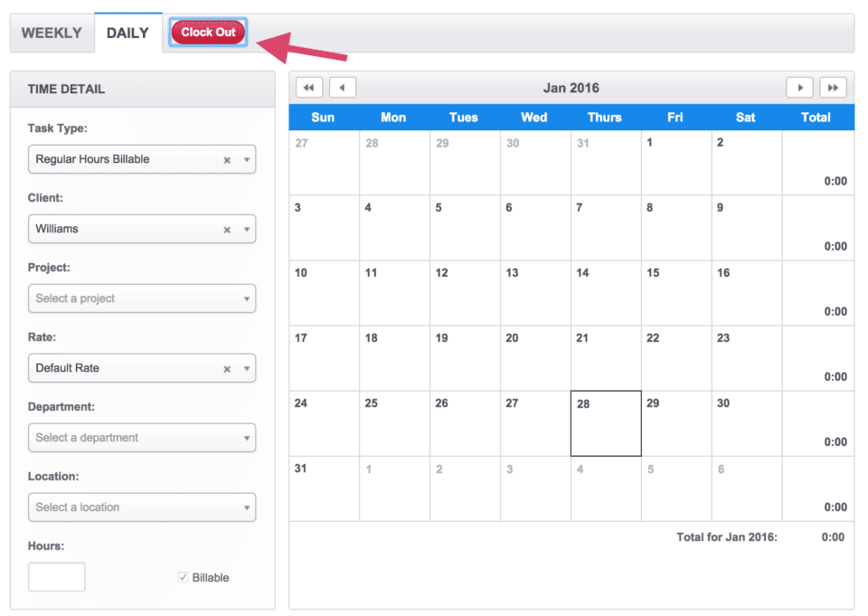The width and height of the screenshot is (868, 616).
Task: Jump forward one year in the calendar
Action: tap(833, 87)
